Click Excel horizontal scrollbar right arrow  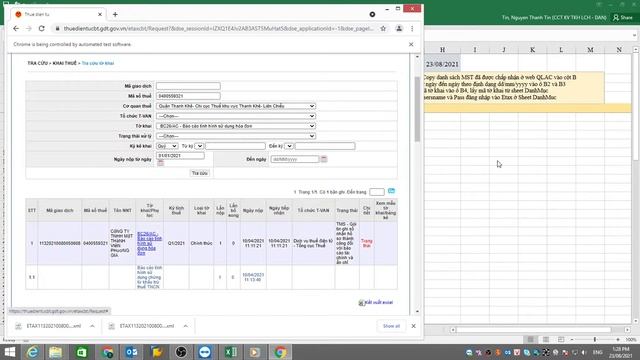point(627,329)
